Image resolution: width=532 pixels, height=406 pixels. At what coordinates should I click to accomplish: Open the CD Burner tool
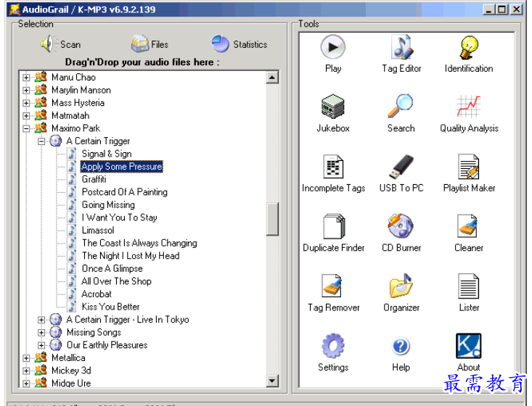[x=401, y=233]
